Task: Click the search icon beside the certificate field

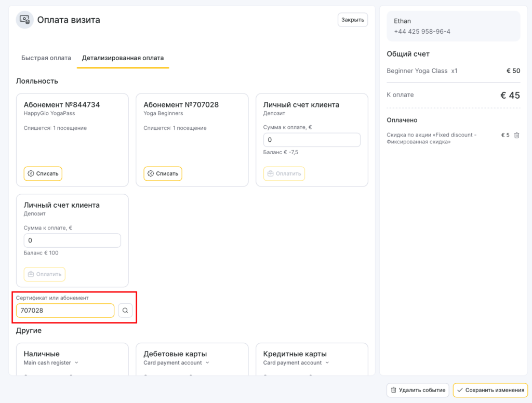Action: [125, 311]
